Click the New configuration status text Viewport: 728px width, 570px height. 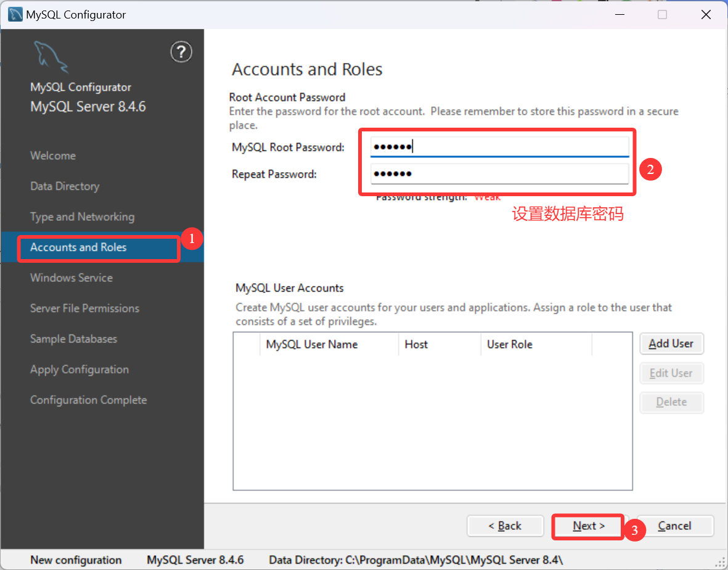coord(76,560)
